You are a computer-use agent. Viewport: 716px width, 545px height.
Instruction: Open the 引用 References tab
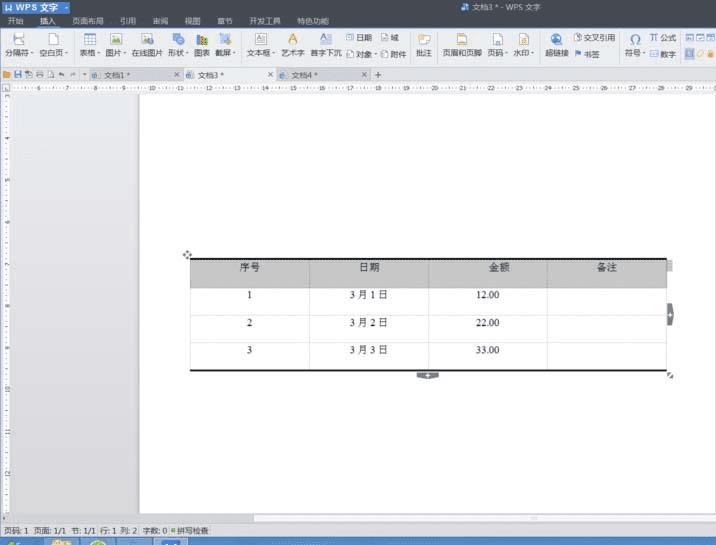pos(128,21)
